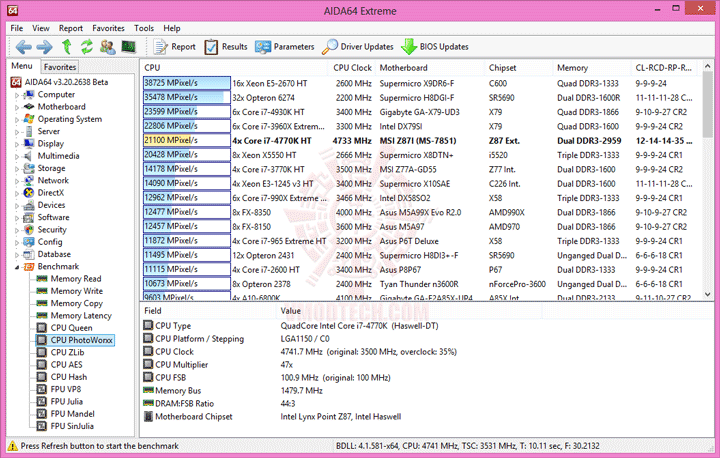720x458 pixels.
Task: Open the Report menu
Action: click(71, 28)
